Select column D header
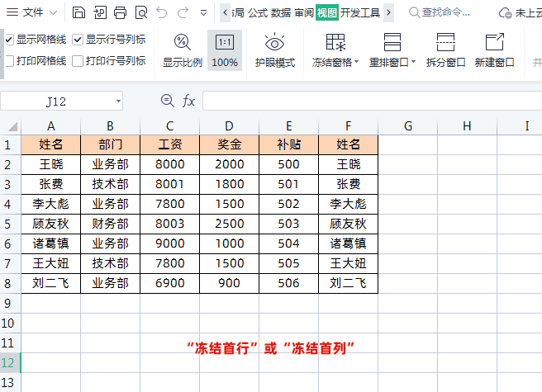This screenshot has height=392, width=542. click(229, 126)
